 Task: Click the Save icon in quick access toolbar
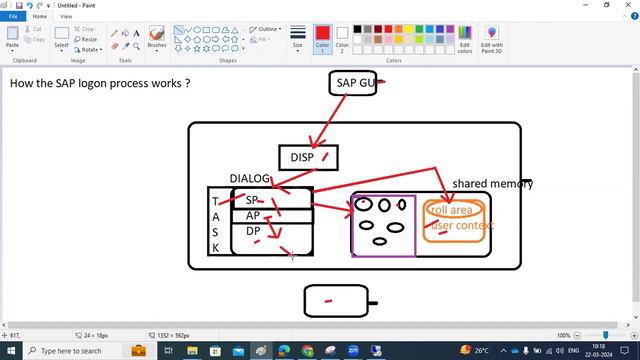[19, 5]
